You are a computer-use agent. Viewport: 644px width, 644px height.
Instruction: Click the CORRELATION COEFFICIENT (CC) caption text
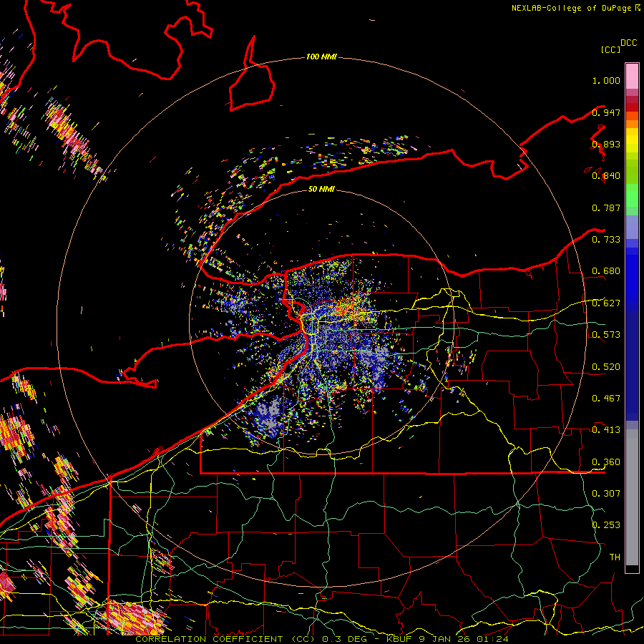pos(225,639)
